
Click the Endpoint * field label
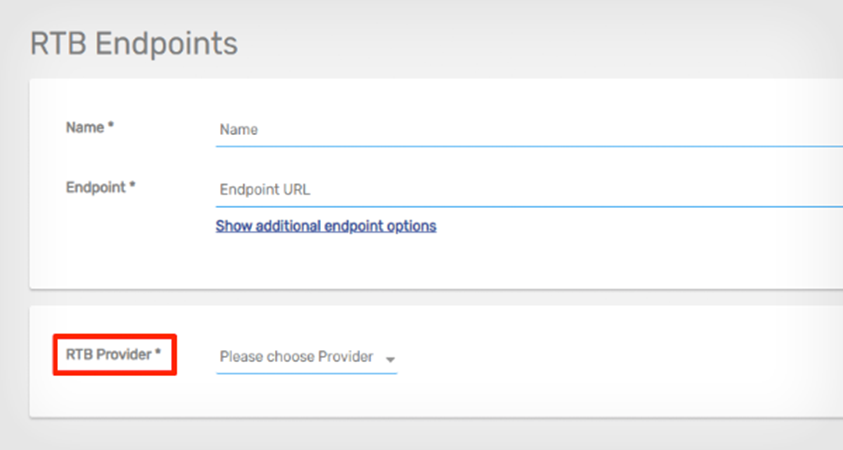click(x=101, y=187)
